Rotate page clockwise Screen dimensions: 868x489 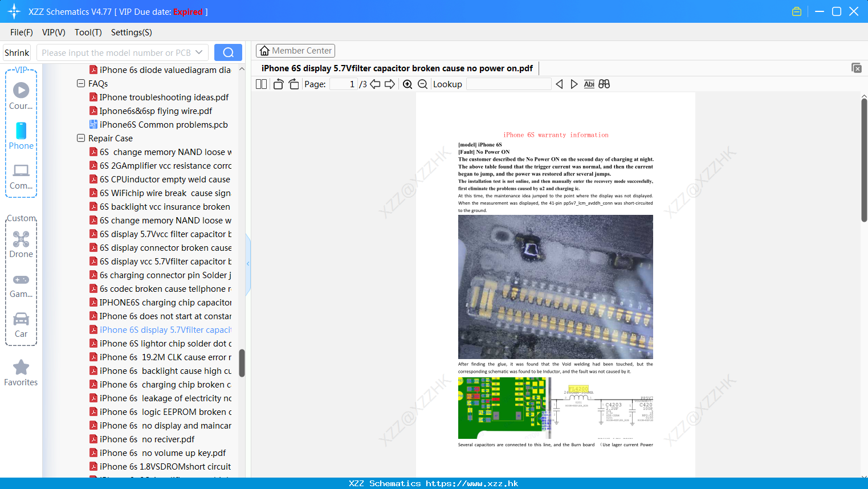(294, 84)
